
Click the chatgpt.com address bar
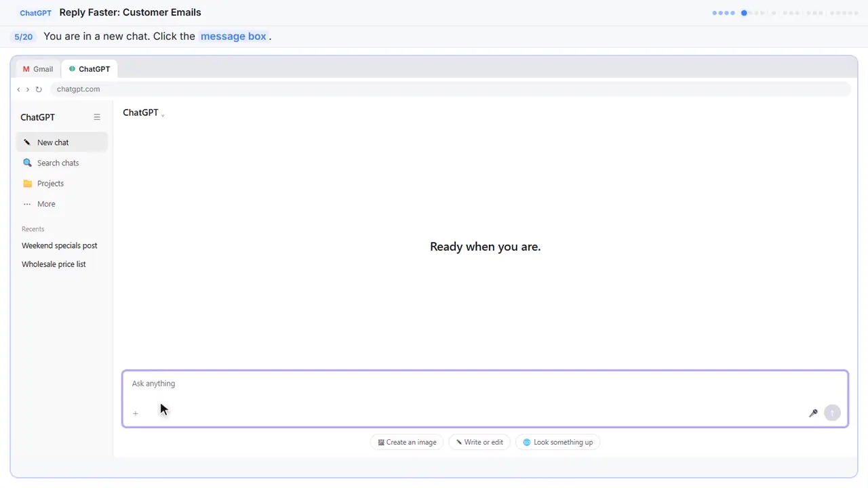450,89
